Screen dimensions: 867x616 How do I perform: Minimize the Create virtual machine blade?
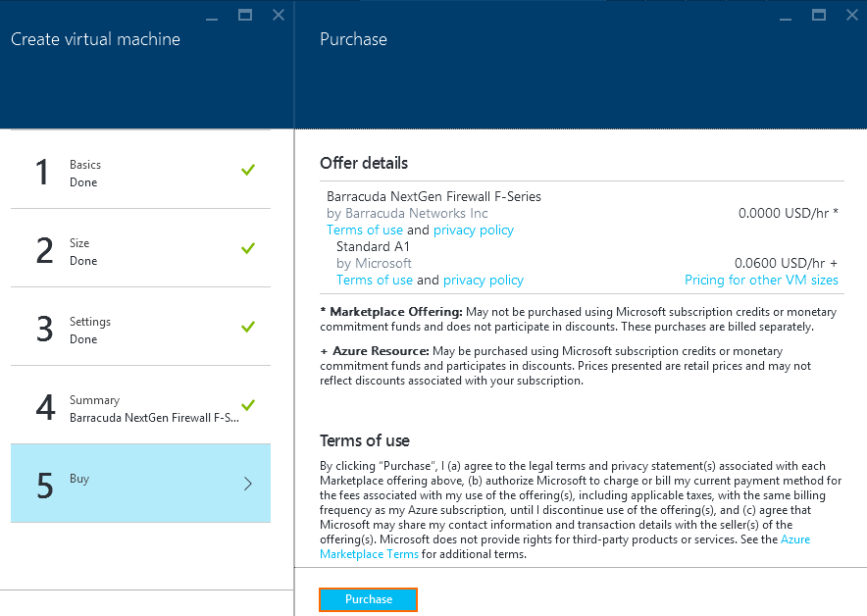[x=212, y=19]
